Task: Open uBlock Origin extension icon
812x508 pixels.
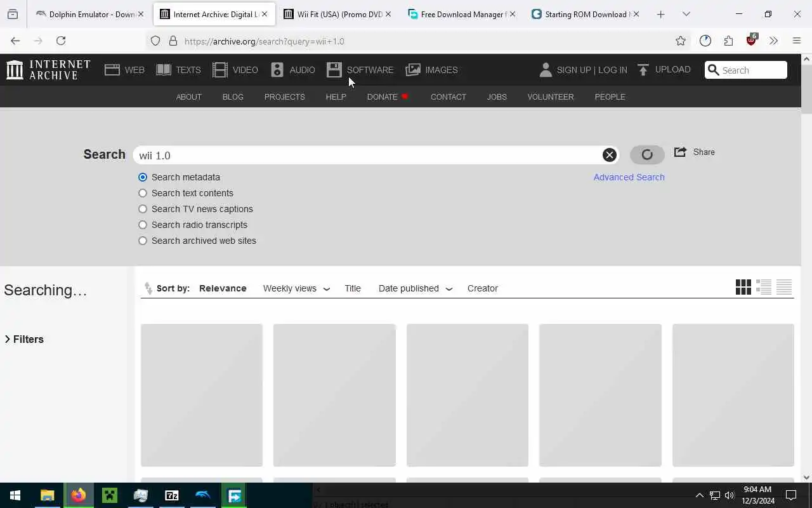Action: click(752, 40)
